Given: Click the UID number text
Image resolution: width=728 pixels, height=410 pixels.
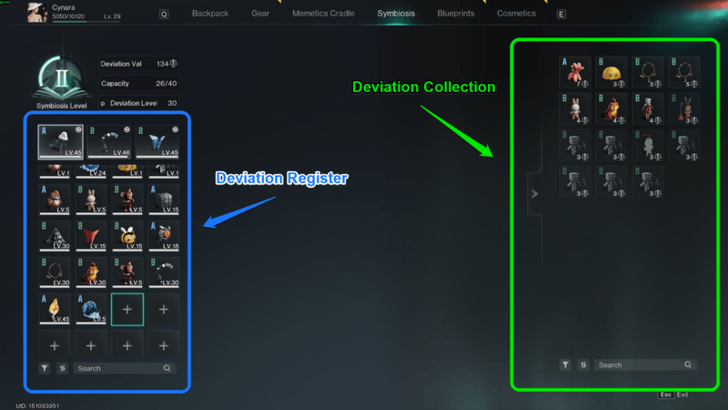Looking at the screenshot, I should click(x=37, y=406).
